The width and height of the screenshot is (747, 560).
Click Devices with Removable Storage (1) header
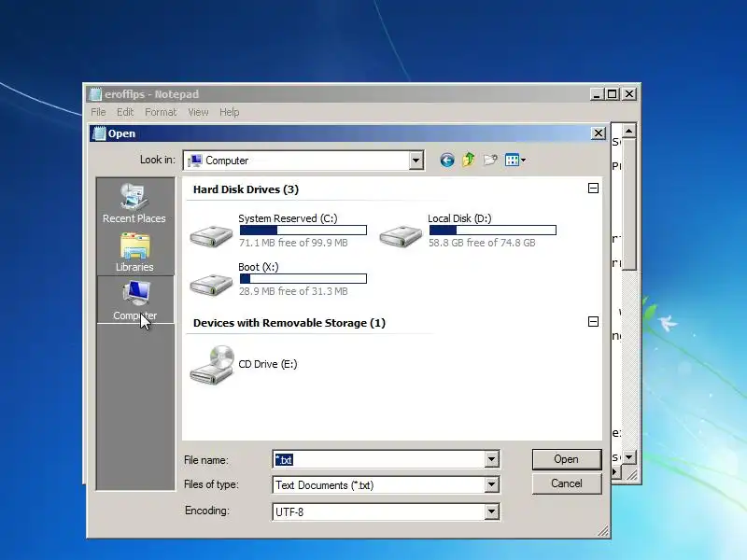tap(289, 323)
